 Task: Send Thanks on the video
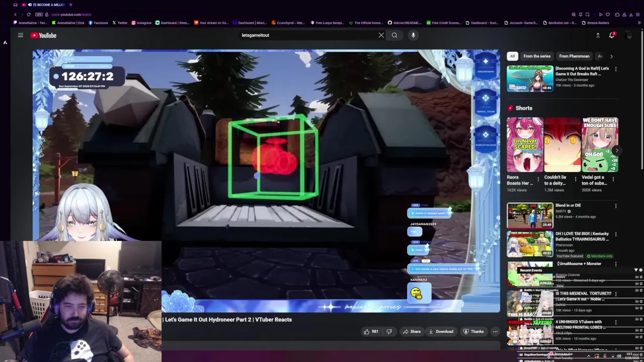pos(473,331)
